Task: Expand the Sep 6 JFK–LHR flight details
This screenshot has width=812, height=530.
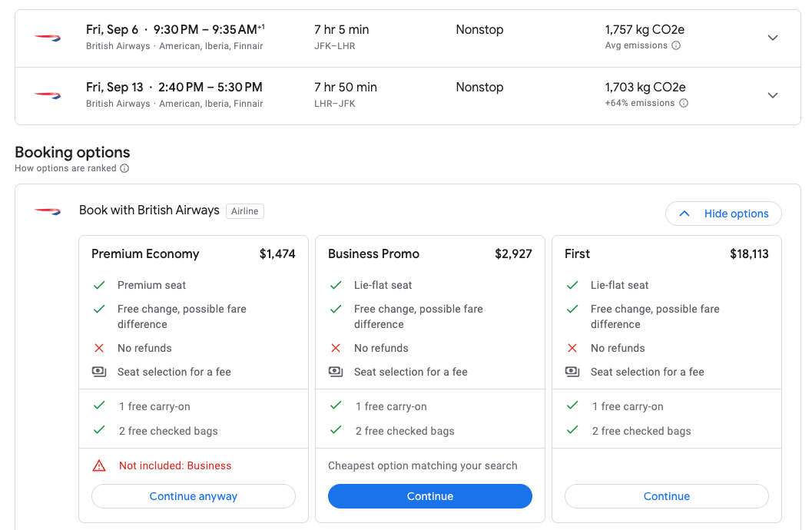Action: pos(773,38)
